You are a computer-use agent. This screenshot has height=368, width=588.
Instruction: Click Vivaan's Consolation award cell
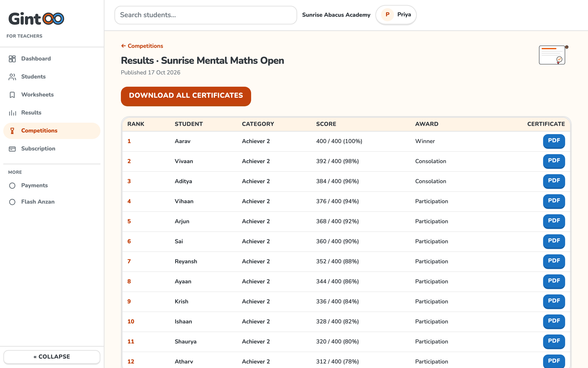click(x=431, y=161)
